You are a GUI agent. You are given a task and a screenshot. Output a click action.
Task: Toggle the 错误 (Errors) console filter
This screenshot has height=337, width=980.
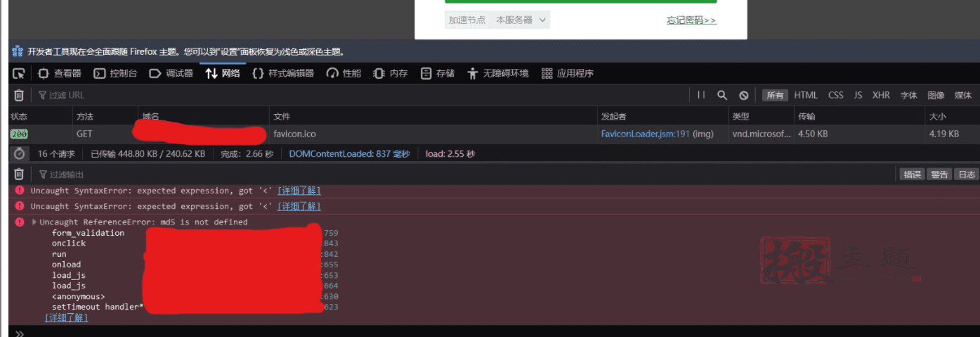click(912, 174)
